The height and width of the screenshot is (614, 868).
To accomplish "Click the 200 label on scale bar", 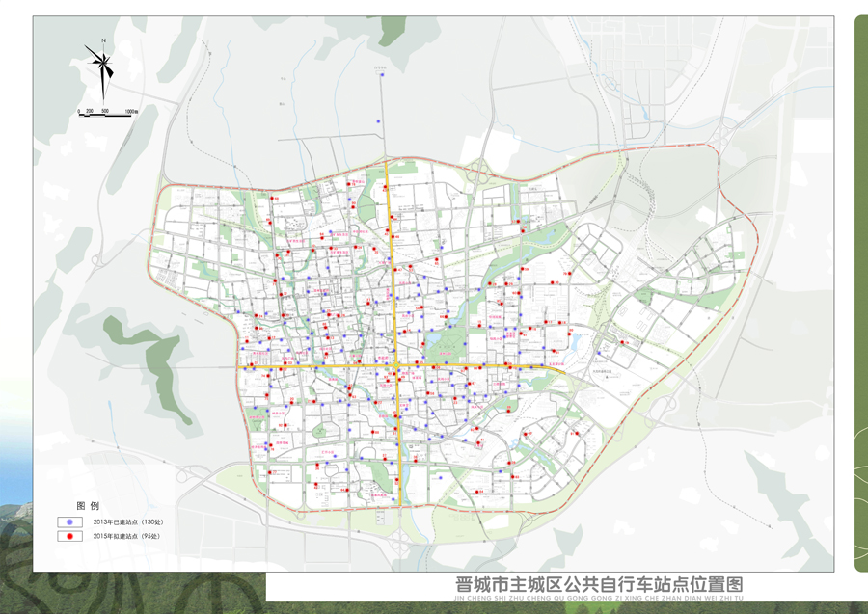I will (x=89, y=111).
